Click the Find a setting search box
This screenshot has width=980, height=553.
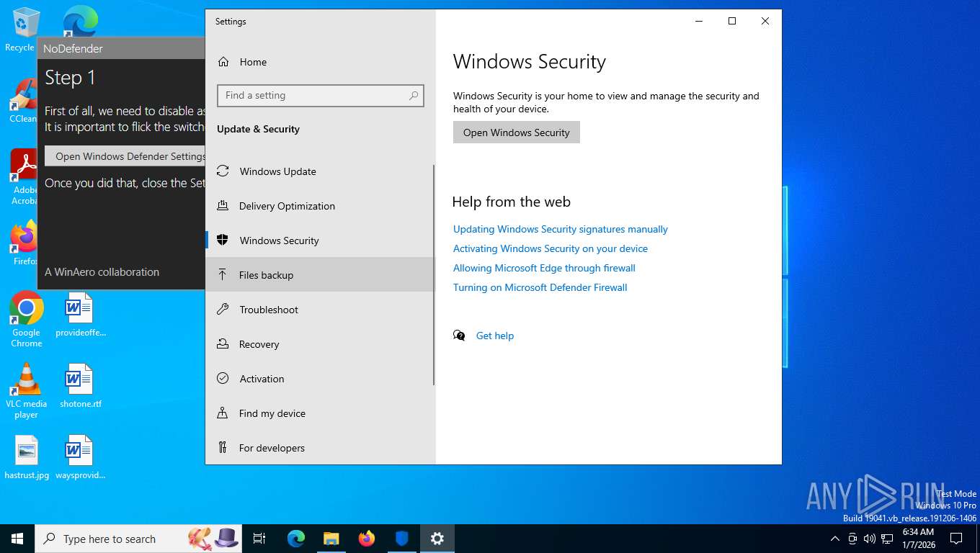(320, 95)
